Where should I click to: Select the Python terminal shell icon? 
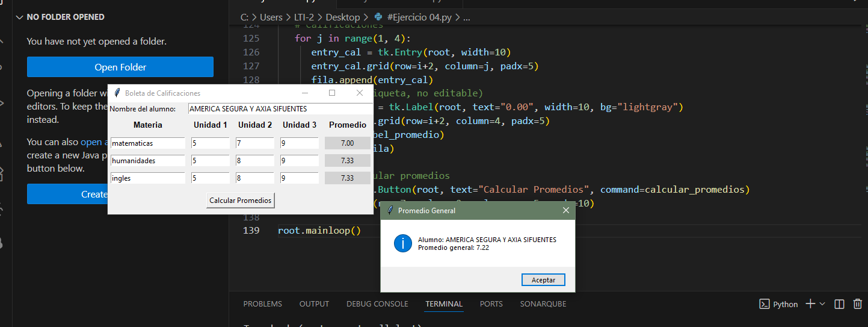[765, 304]
